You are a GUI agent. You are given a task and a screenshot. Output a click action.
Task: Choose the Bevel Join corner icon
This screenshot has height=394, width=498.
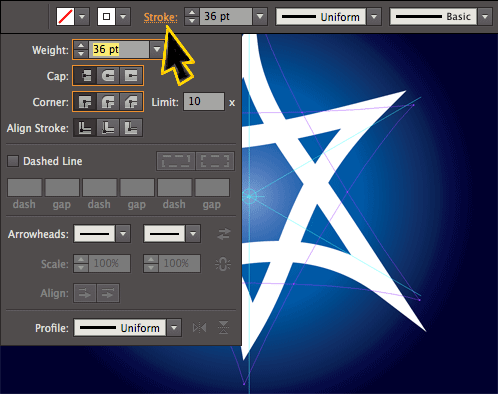131,102
